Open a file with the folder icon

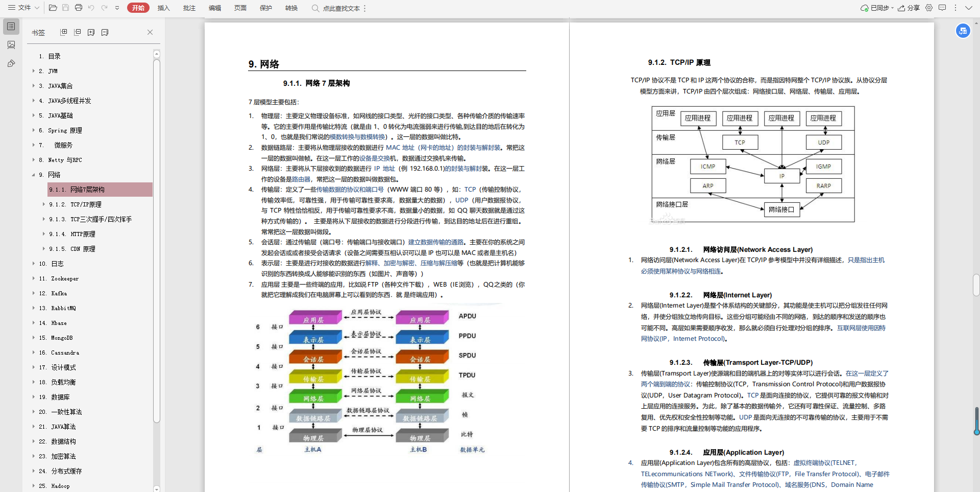click(53, 8)
